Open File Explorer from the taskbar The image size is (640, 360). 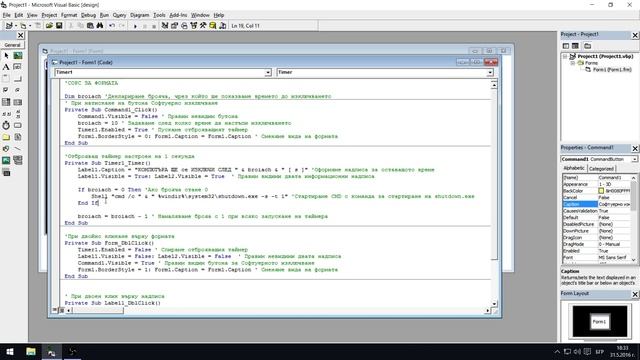click(31, 351)
